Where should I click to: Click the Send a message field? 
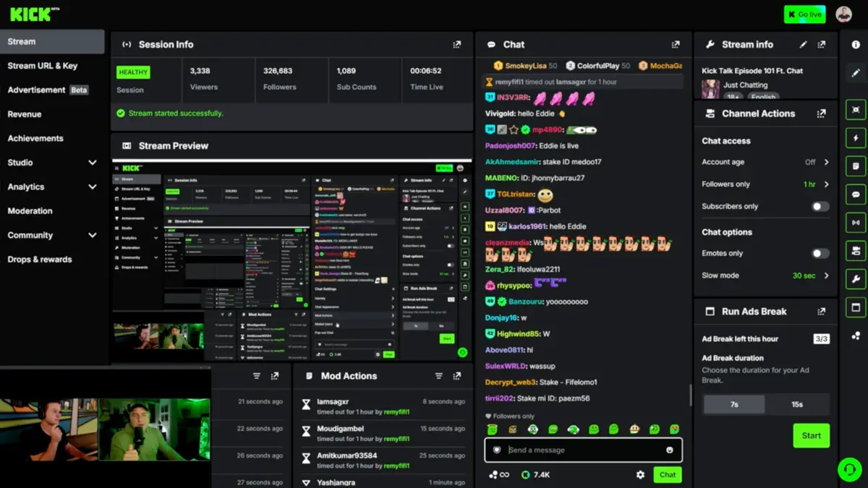pos(582,450)
